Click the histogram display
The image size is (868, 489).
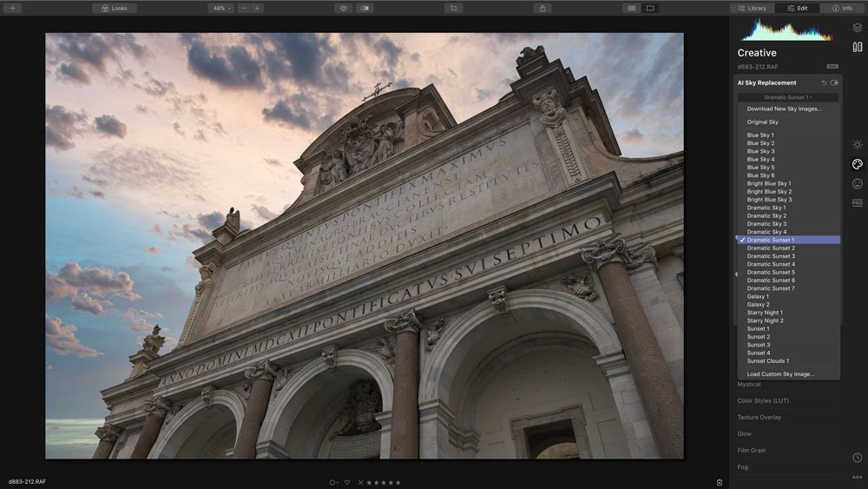(786, 30)
